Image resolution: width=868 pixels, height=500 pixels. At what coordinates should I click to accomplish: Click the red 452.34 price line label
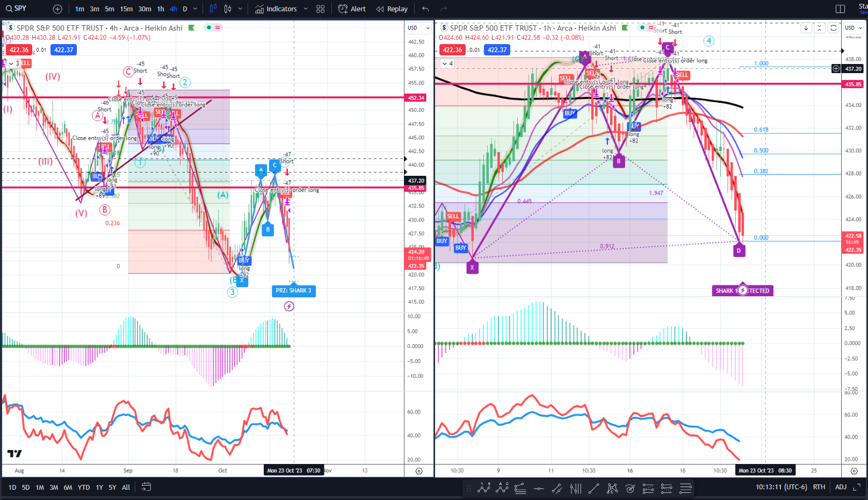click(x=416, y=98)
